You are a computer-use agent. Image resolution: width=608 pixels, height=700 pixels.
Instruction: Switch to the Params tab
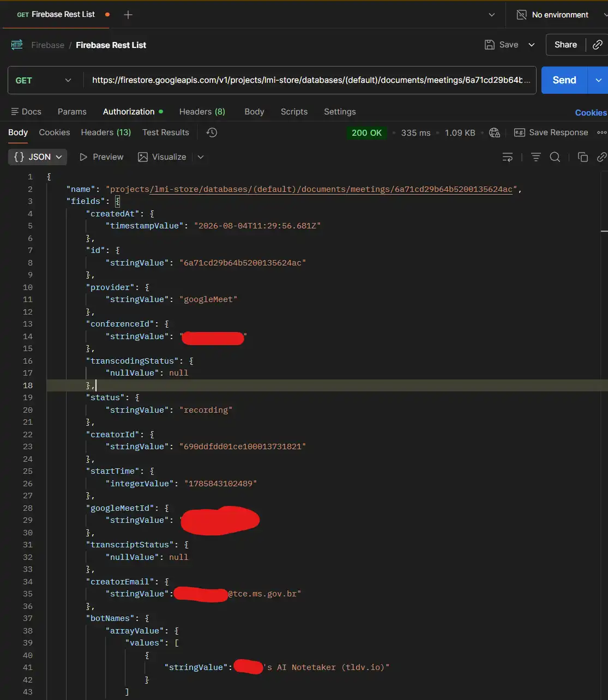72,112
